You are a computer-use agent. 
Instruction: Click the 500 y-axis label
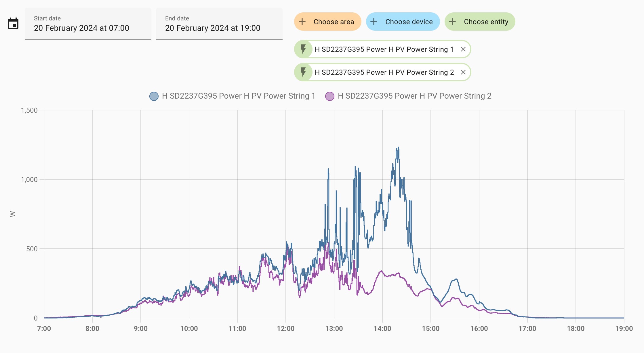coord(32,249)
